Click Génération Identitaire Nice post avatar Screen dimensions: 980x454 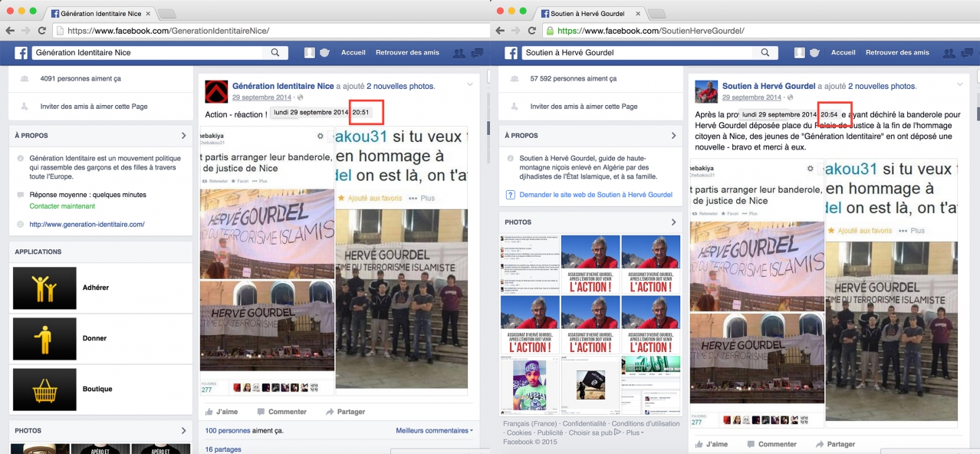216,91
